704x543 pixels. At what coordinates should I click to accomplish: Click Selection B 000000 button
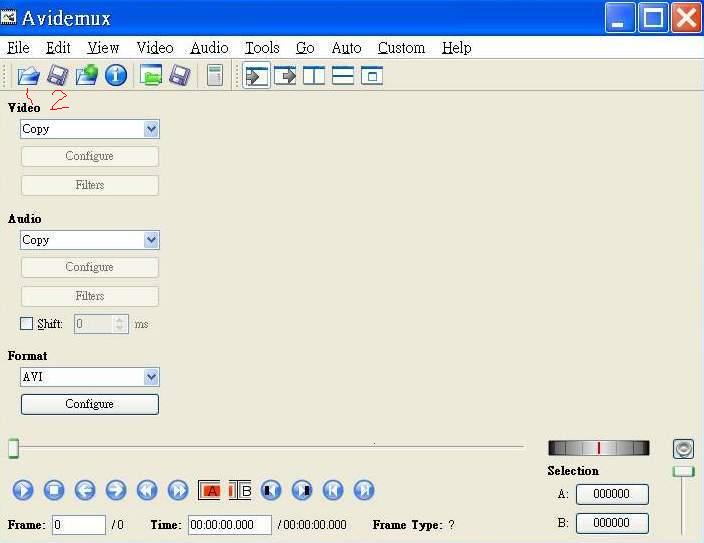(x=612, y=523)
